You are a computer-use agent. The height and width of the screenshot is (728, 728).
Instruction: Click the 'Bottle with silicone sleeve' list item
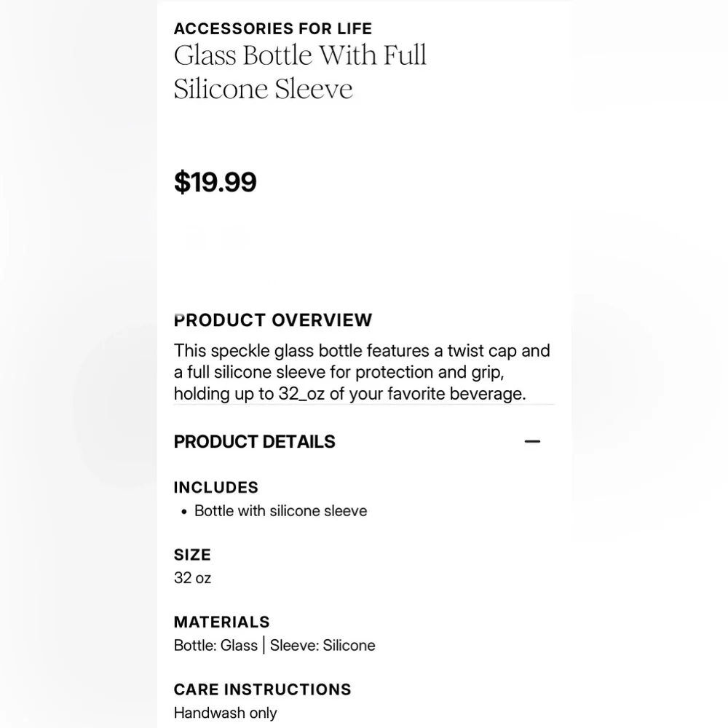[280, 511]
